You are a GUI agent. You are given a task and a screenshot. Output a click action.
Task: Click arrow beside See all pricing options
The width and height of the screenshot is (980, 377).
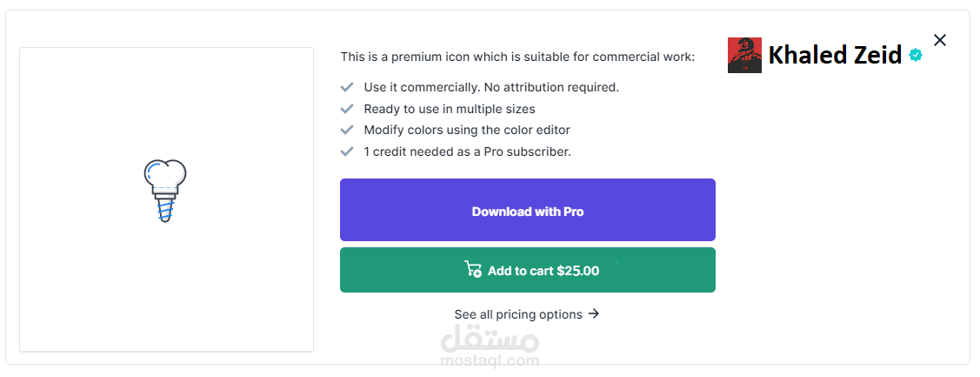[594, 313]
